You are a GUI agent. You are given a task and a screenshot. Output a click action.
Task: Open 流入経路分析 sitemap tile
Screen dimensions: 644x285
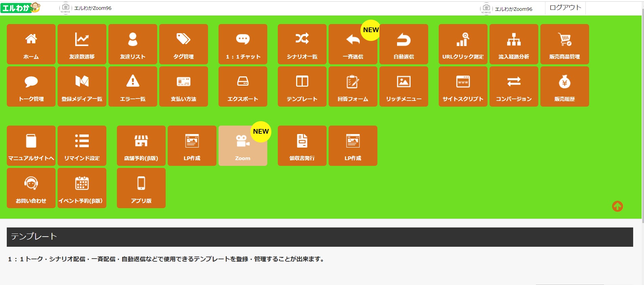pyautogui.click(x=514, y=44)
